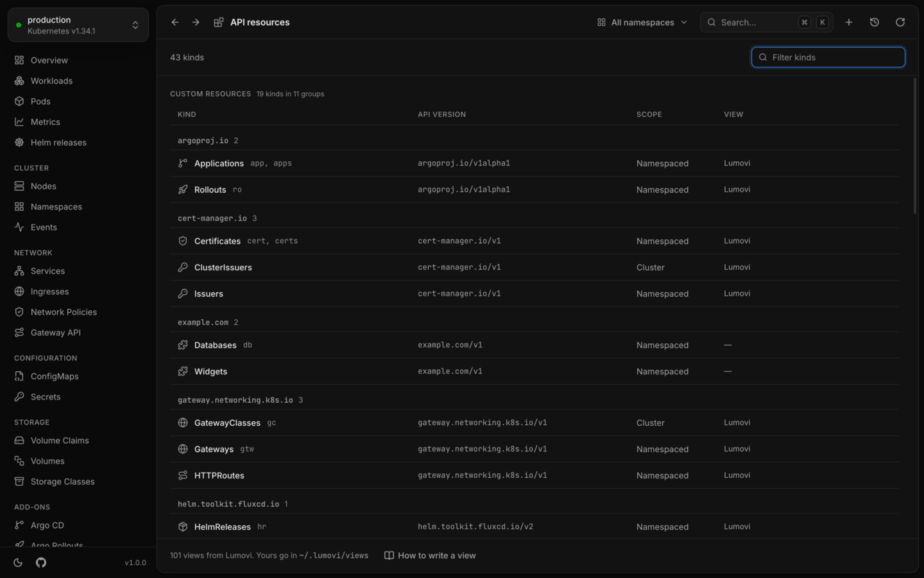Click the Gateways globe icon
This screenshot has width=924, height=578.
coord(183,449)
